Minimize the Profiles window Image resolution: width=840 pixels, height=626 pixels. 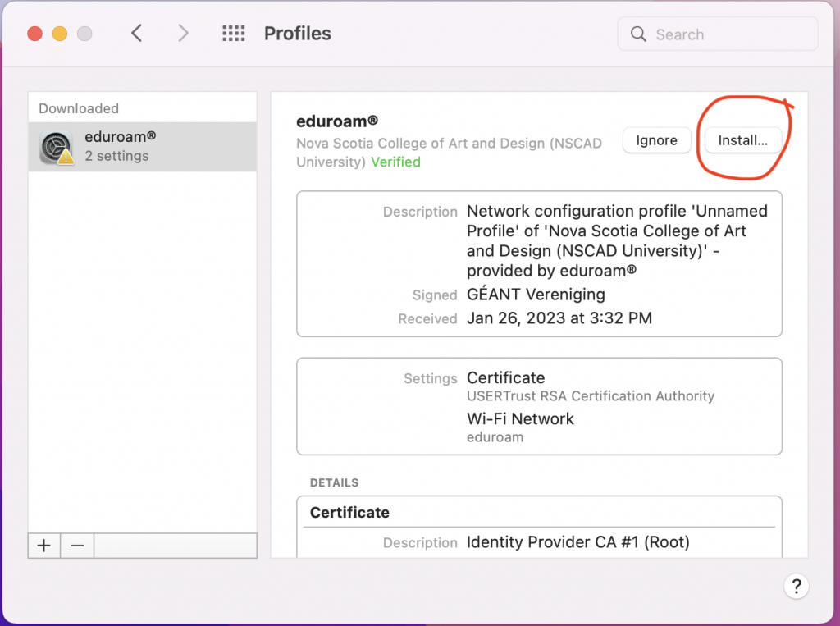click(x=59, y=34)
